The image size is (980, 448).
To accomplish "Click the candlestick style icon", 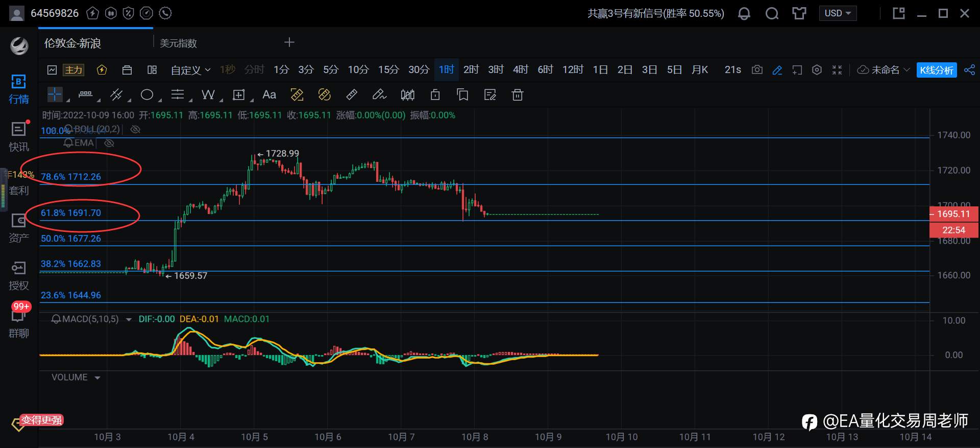I will (407, 95).
